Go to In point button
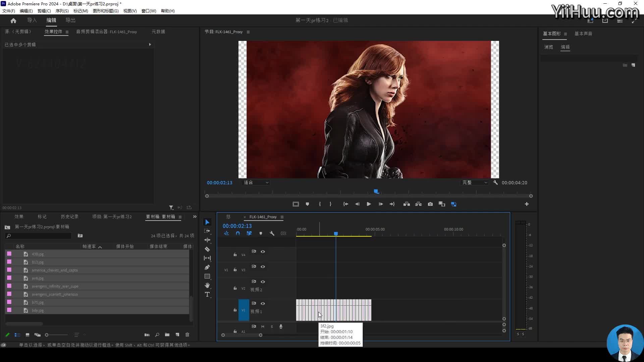Image resolution: width=644 pixels, height=362 pixels. tap(345, 204)
